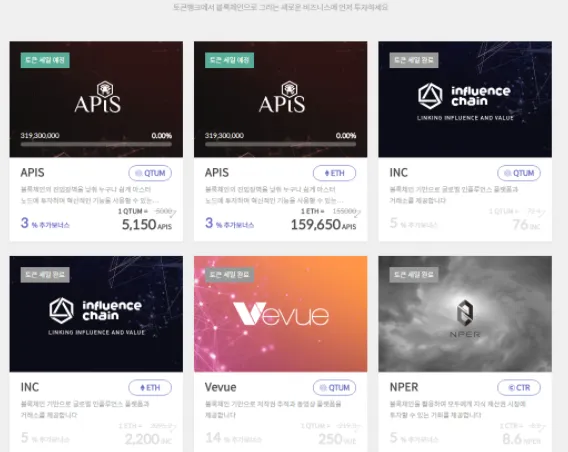This screenshot has width=568, height=452.
Task: Click the "250 VUE" rate value
Action: 337,439
